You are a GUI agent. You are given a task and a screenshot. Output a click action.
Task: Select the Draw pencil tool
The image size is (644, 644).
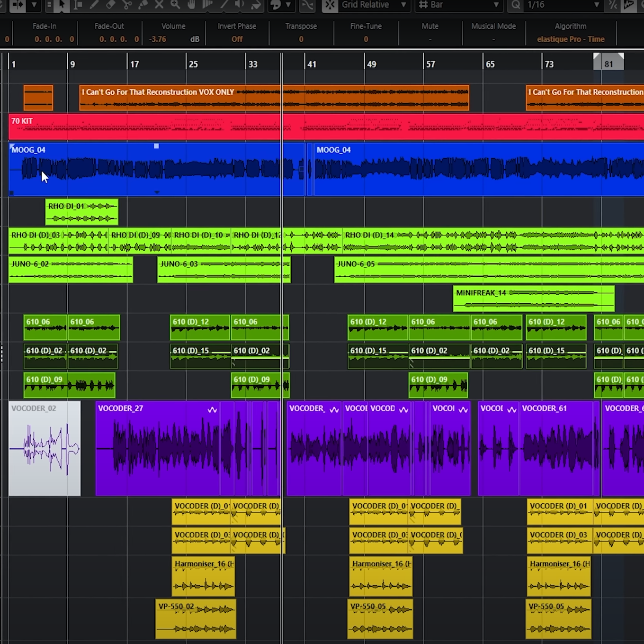[94, 5]
